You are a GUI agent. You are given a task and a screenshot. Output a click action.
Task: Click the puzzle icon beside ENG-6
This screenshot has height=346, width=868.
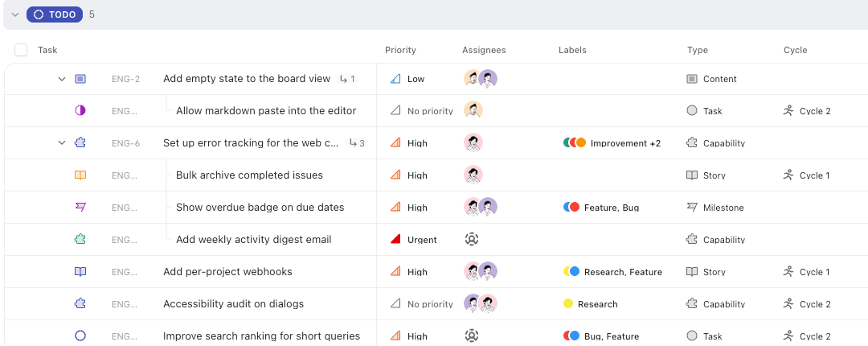pos(80,142)
